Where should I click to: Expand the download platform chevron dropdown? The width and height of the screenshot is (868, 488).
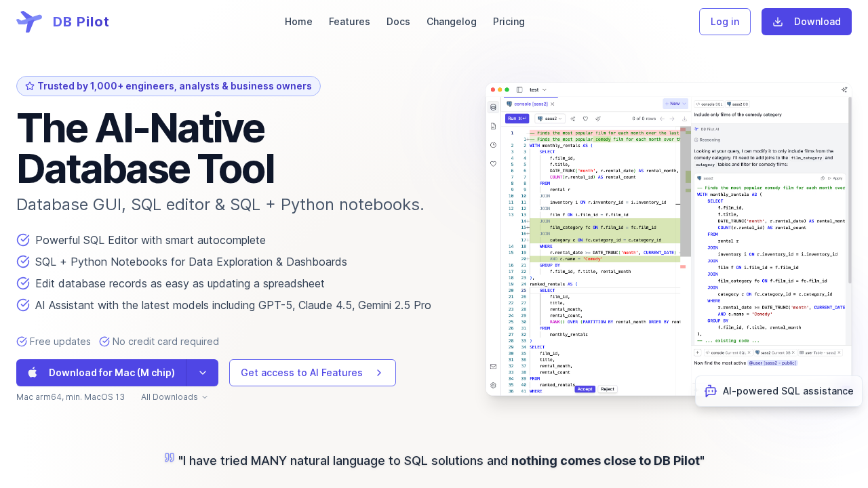click(202, 373)
